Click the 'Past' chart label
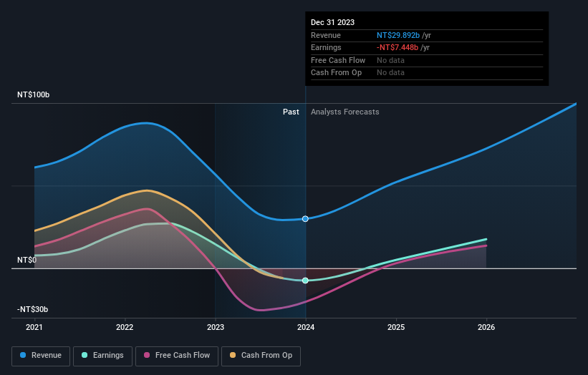588x375 pixels. pos(291,112)
